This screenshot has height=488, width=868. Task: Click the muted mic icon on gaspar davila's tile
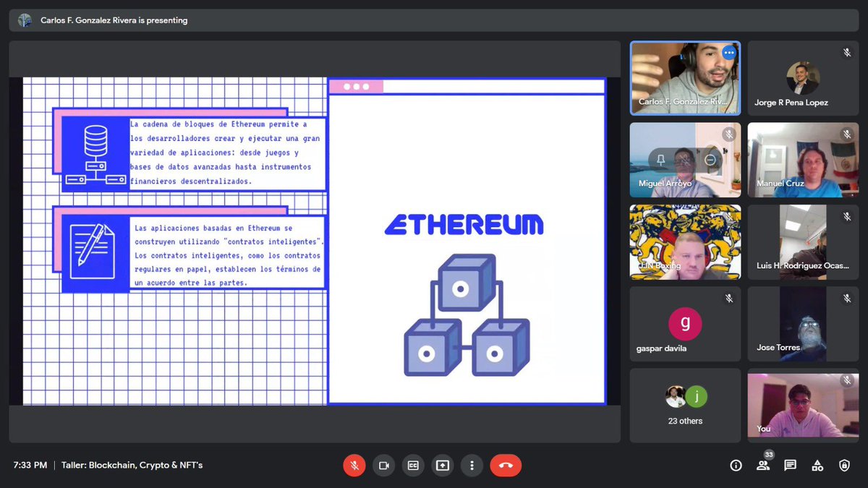tap(729, 298)
